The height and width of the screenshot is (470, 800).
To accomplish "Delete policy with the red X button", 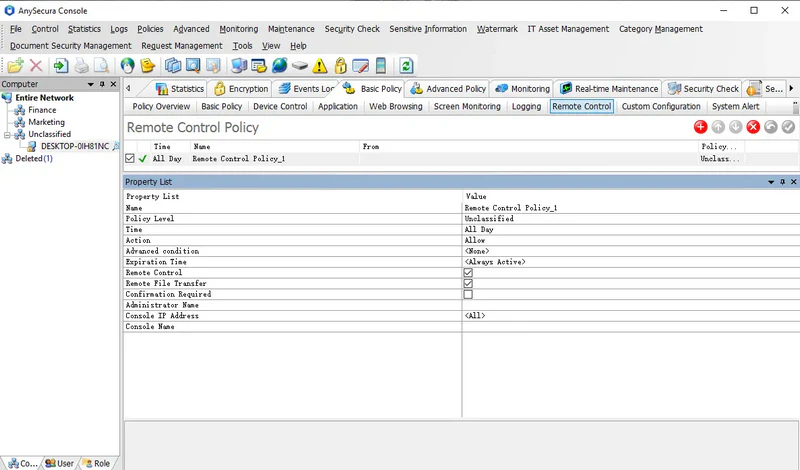I will 753,127.
